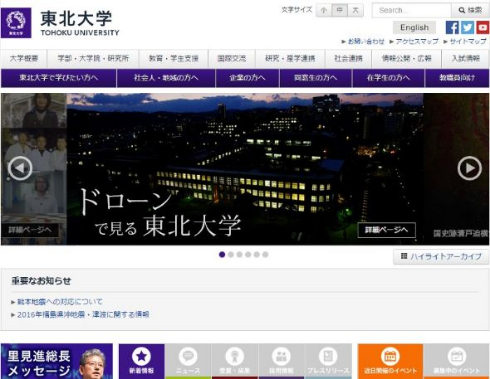Set text size to large (大)
Viewport: 490px width, 379px height.
(x=356, y=10)
